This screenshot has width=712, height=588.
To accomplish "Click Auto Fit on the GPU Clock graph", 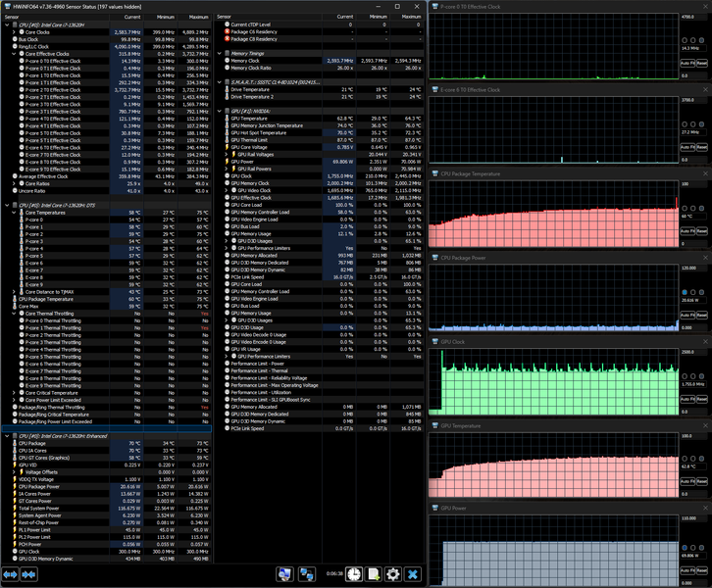I will point(687,399).
